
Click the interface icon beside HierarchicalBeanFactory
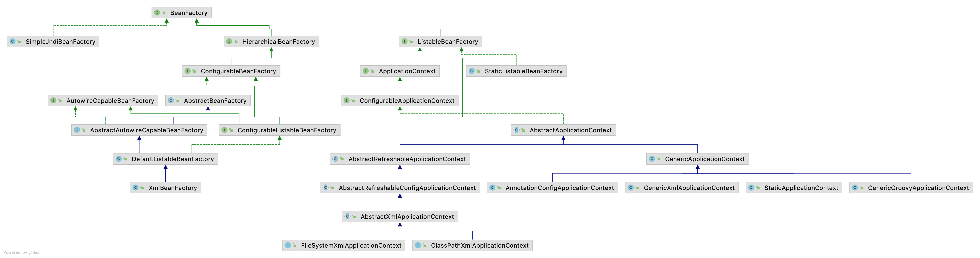coord(229,41)
